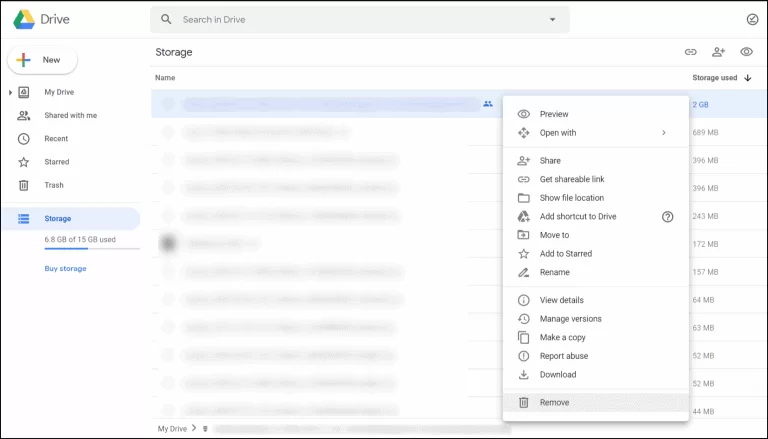Image resolution: width=768 pixels, height=439 pixels.
Task: Click the offline ready checkmark icon
Action: 752,19
